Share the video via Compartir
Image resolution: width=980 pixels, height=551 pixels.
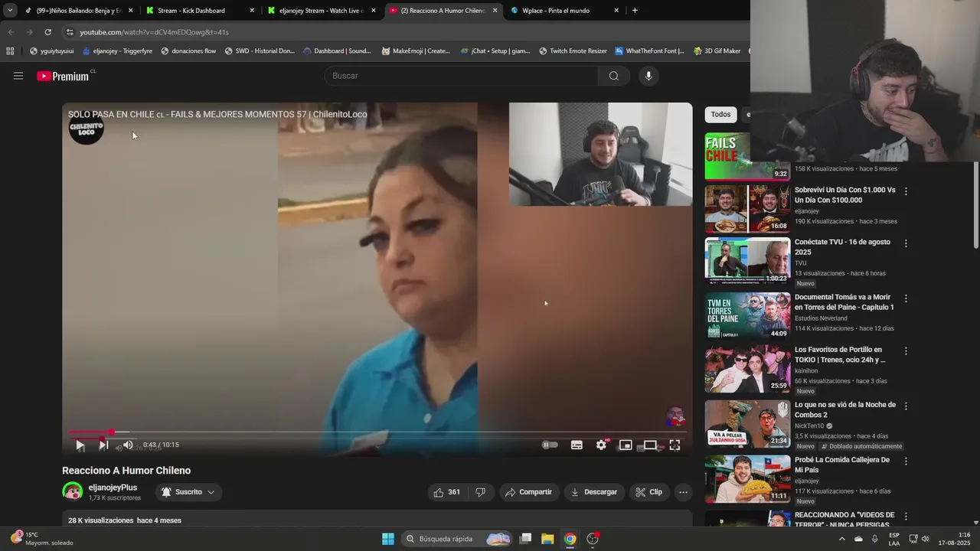[x=528, y=492]
